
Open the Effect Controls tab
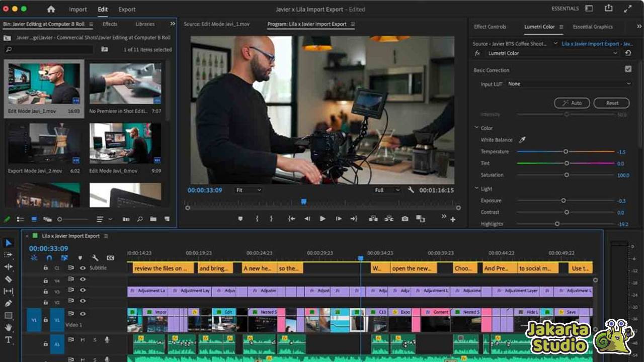[490, 27]
